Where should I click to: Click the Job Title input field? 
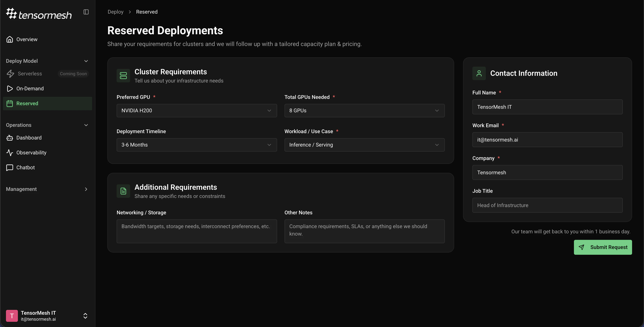(547, 205)
